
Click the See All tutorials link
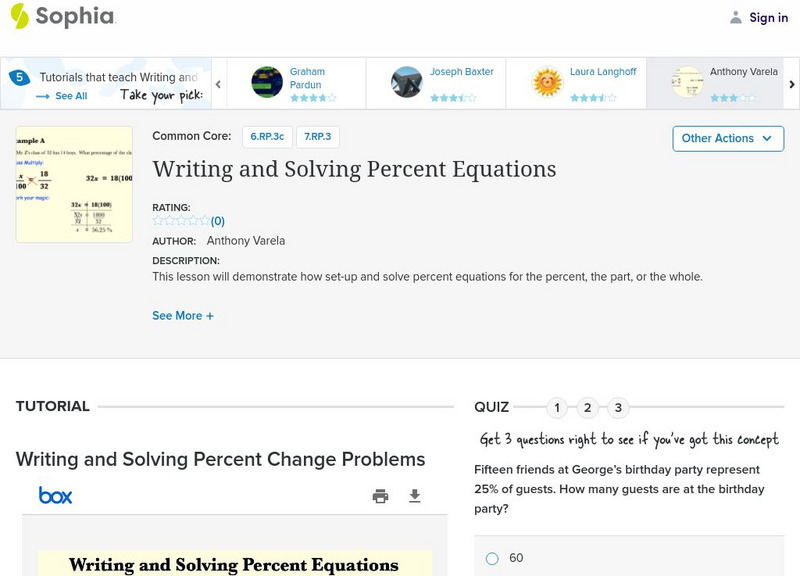(x=62, y=96)
